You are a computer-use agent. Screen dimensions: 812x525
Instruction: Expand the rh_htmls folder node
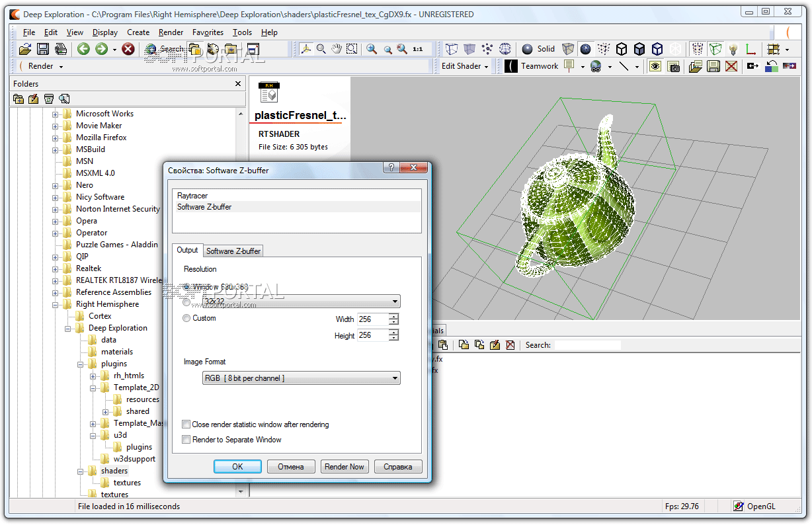pyautogui.click(x=93, y=376)
